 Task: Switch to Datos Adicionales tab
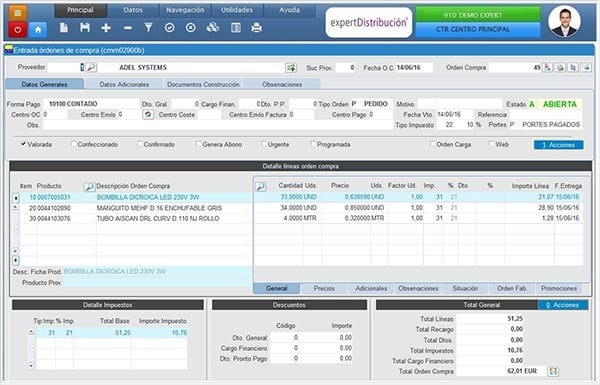coord(124,84)
